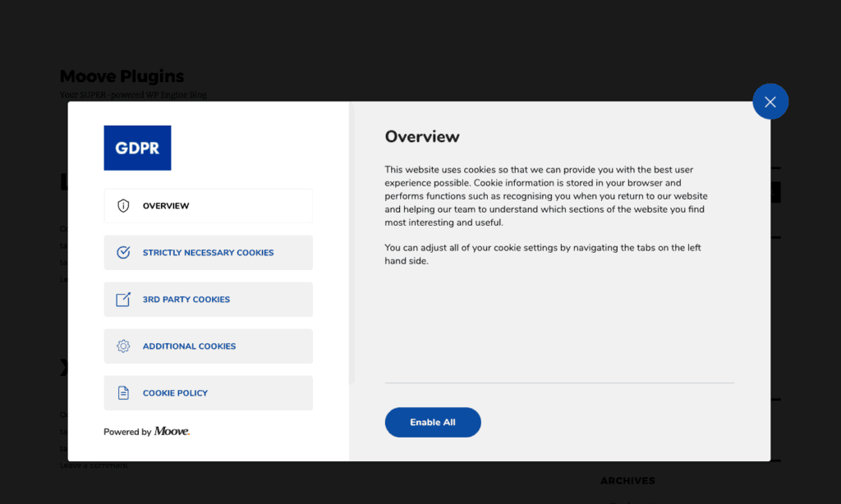Viewport: 841px width, 504px height.
Task: Click the 3rd Party Cookies edit icon
Action: [x=123, y=299]
